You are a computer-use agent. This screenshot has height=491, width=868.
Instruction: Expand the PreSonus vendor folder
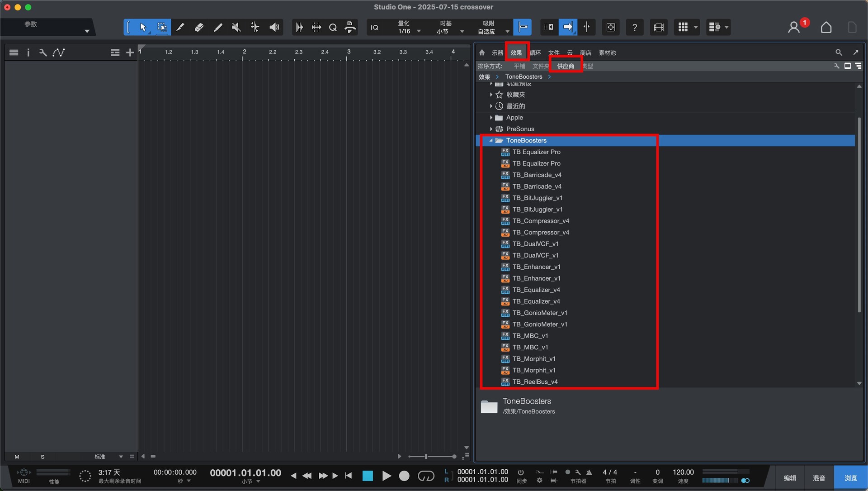tap(491, 129)
